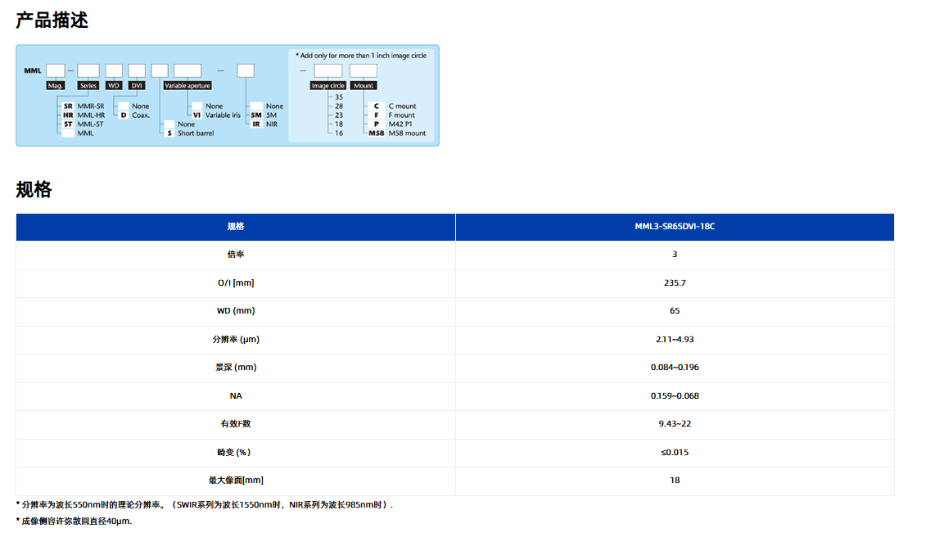
Task: Select the 235.7 value cell
Action: coord(675,282)
